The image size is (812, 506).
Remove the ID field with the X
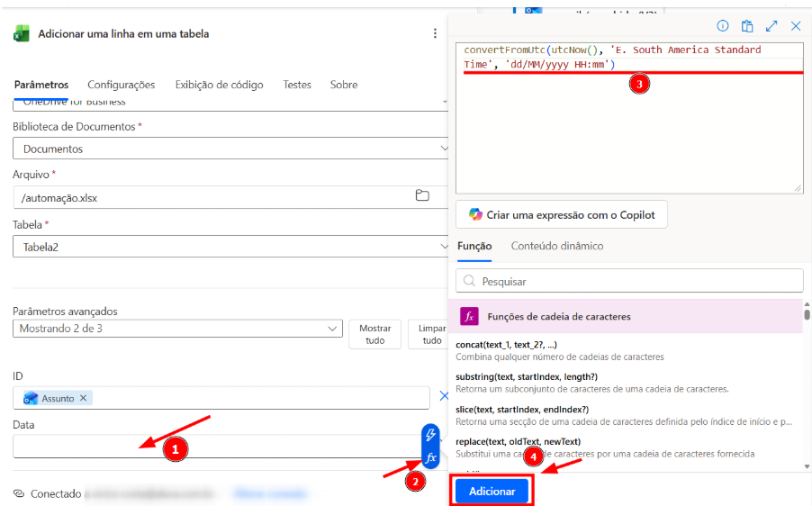pyautogui.click(x=444, y=396)
